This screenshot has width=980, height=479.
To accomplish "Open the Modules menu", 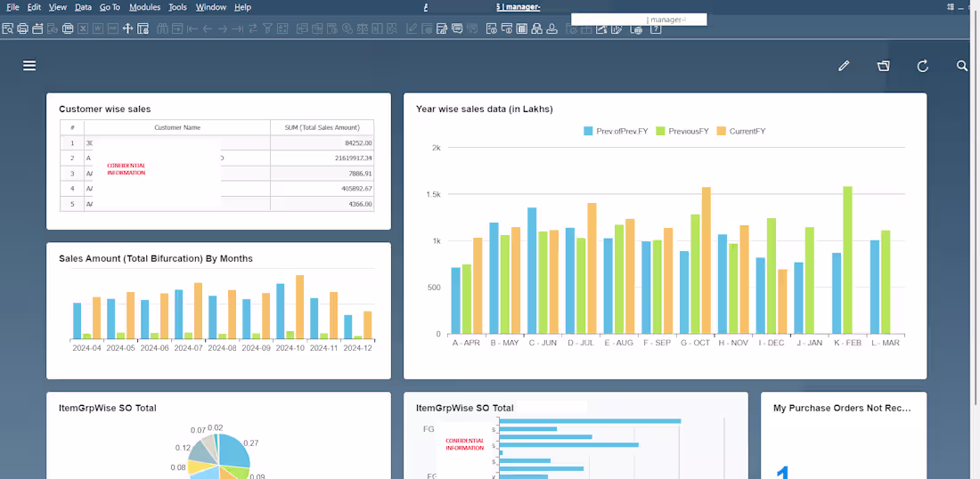I will tap(144, 7).
